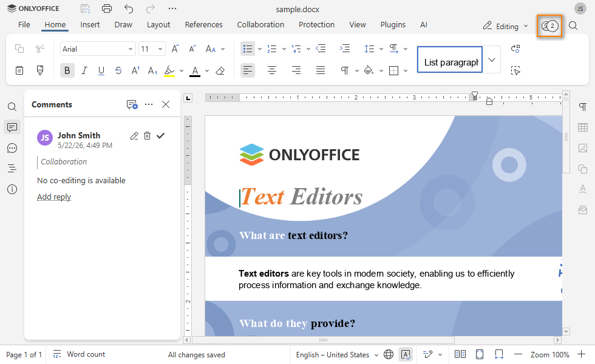Screen dimensions: 595x364
Task: Clear style with the eraser icon
Action: tap(220, 70)
